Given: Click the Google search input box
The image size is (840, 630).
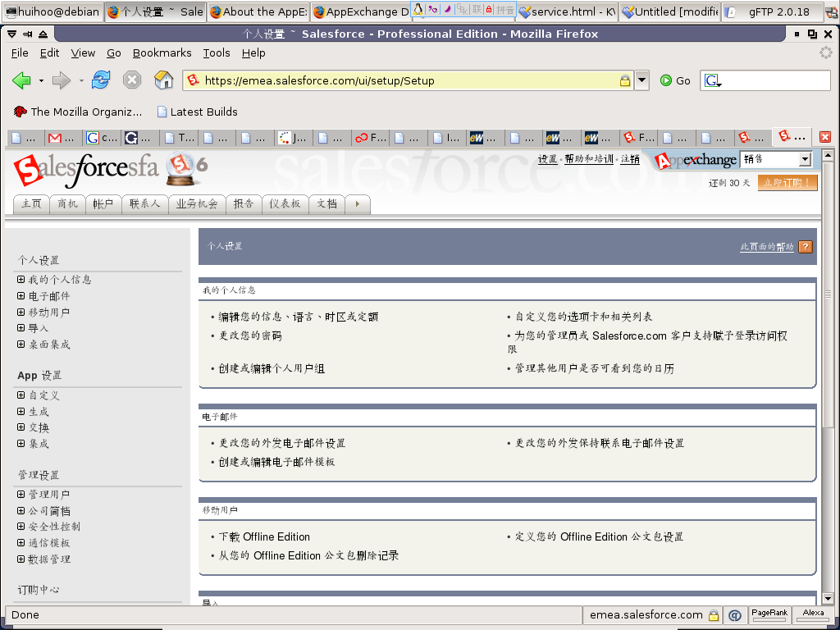Looking at the screenshot, I should tap(774, 81).
